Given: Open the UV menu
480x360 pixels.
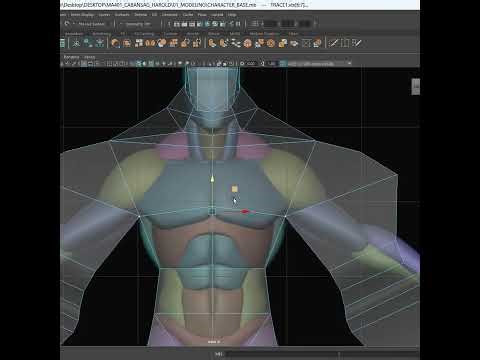Looking at the screenshot, I should click(x=154, y=15).
